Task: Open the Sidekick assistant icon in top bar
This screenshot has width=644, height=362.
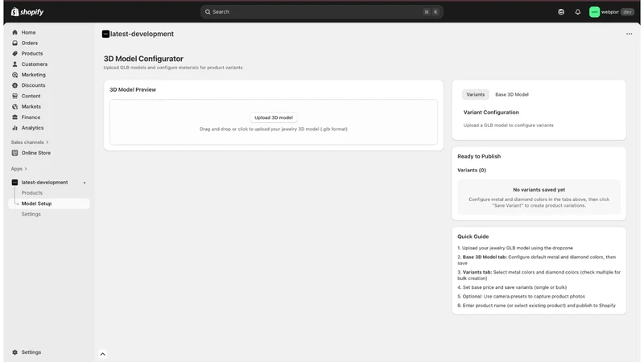Action: (561, 12)
